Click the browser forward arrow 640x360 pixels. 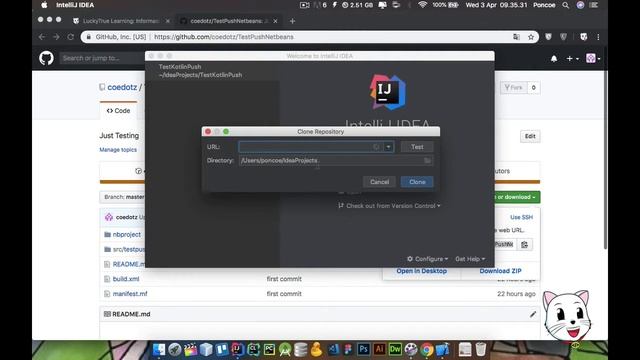(56, 37)
